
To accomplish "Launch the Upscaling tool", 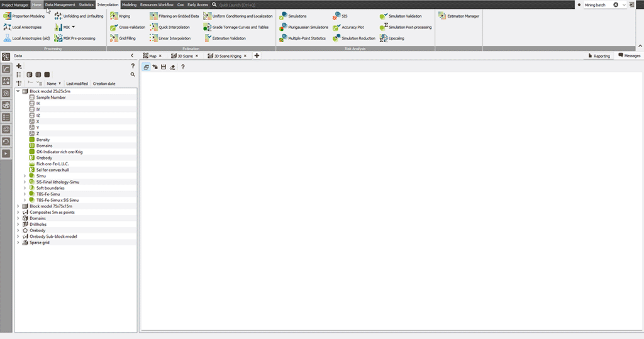I will point(392,38).
